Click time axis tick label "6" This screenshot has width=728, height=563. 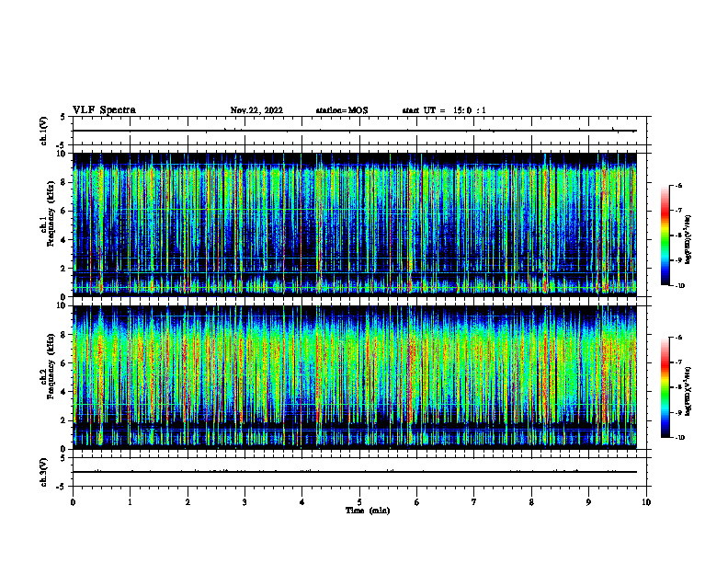coord(417,502)
